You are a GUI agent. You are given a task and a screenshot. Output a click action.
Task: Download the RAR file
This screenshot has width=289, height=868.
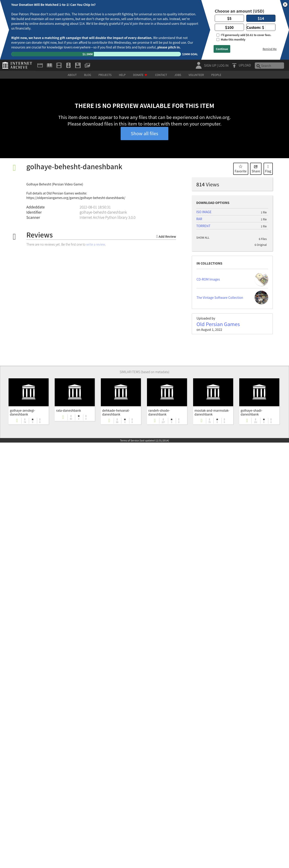click(199, 219)
